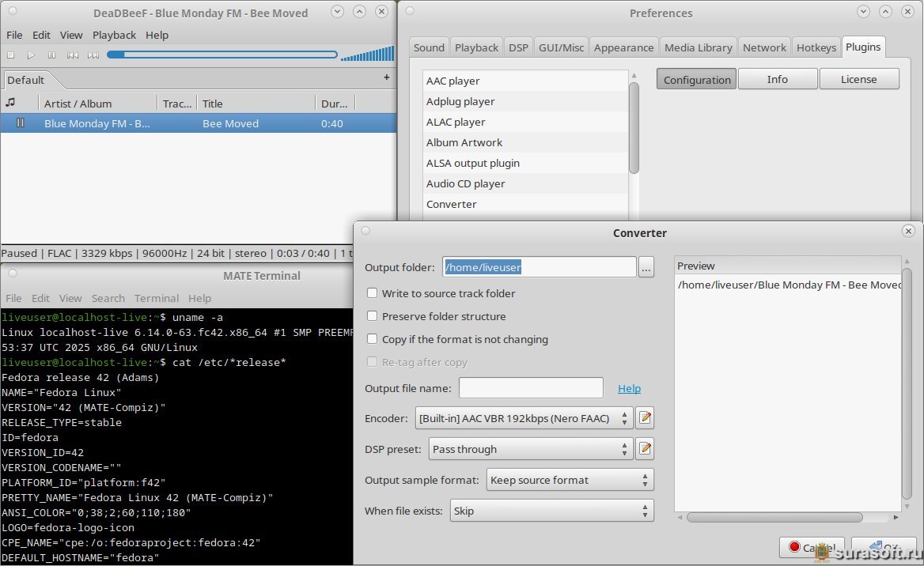Edit the Encoder preset with pencil icon

pos(645,418)
